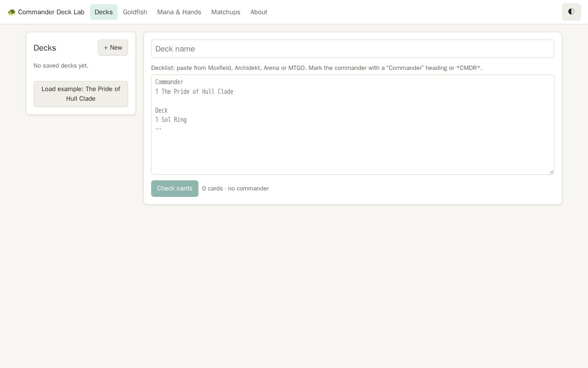The height and width of the screenshot is (368, 588).
Task: Click the Commander Deck Lab title
Action: click(51, 12)
